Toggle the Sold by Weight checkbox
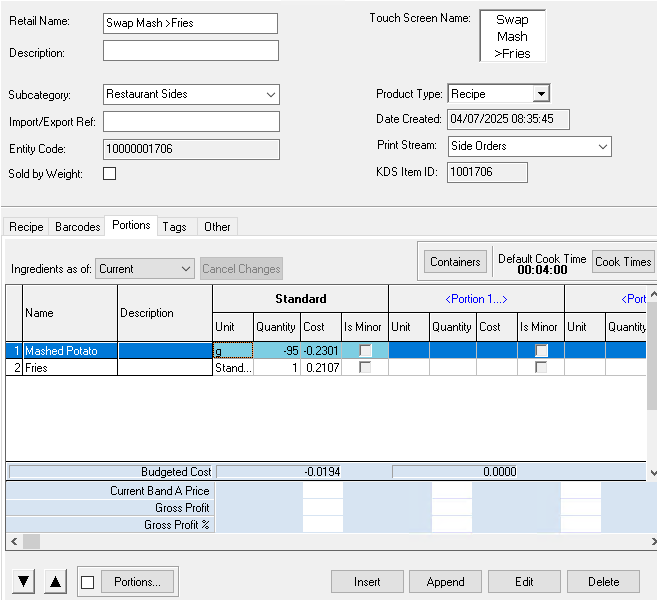This screenshot has width=657, height=600. (x=110, y=173)
